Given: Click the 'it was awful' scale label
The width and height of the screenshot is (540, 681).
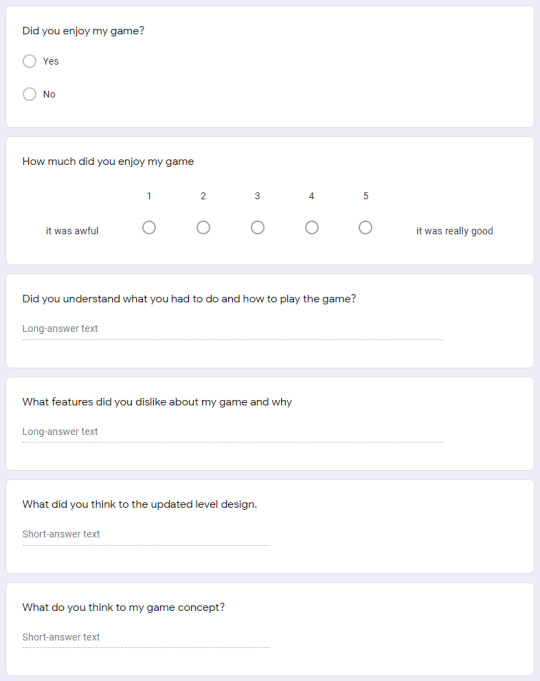Looking at the screenshot, I should click(x=72, y=231).
